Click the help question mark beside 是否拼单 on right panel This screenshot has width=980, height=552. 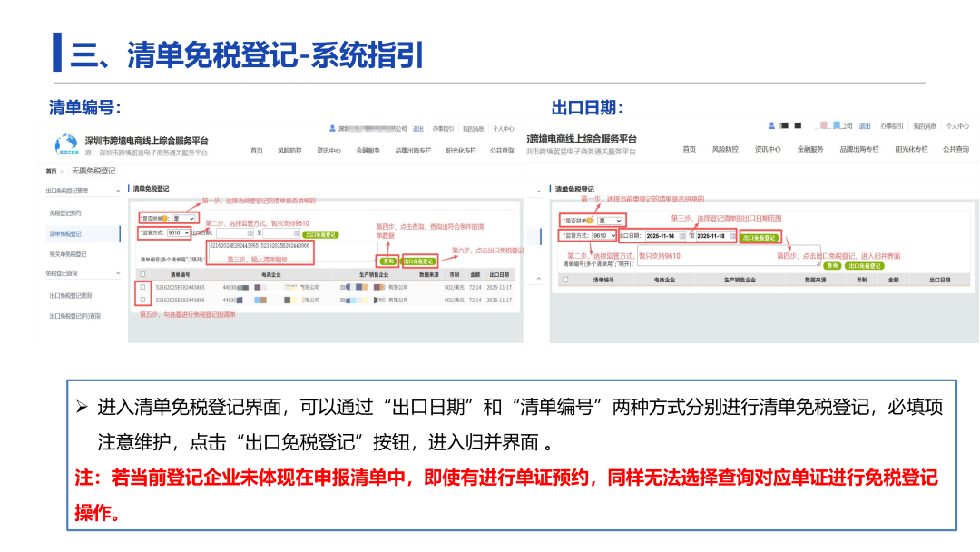(590, 218)
